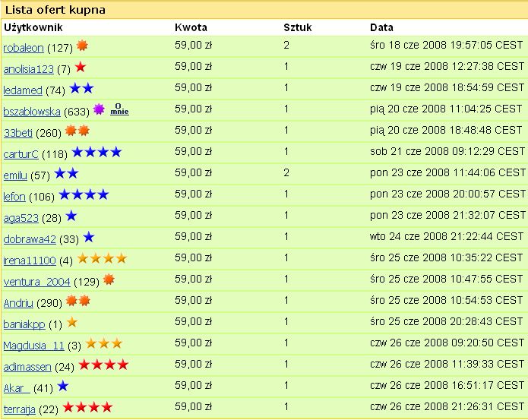
Task: Click the red stars next to adimassen
Action: point(103,365)
